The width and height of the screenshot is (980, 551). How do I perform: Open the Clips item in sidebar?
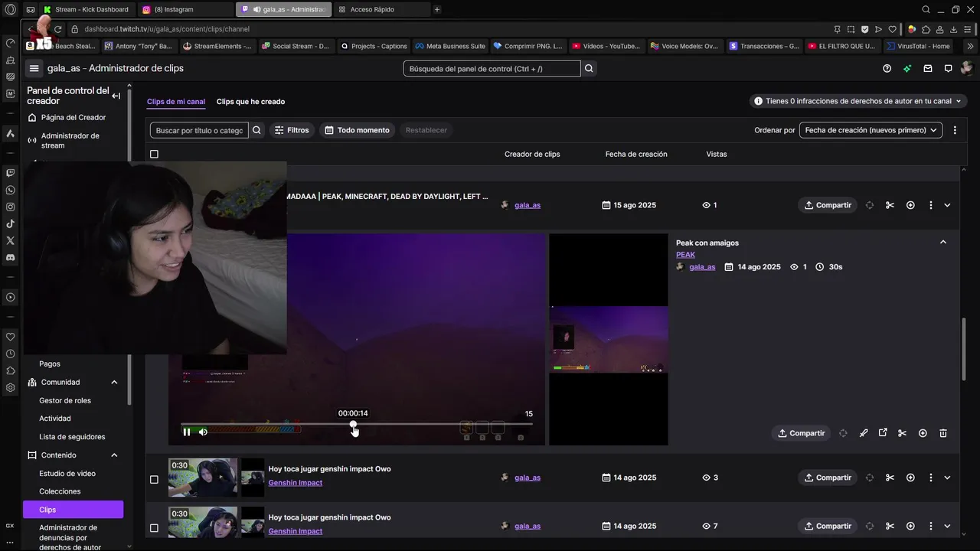coord(73,510)
